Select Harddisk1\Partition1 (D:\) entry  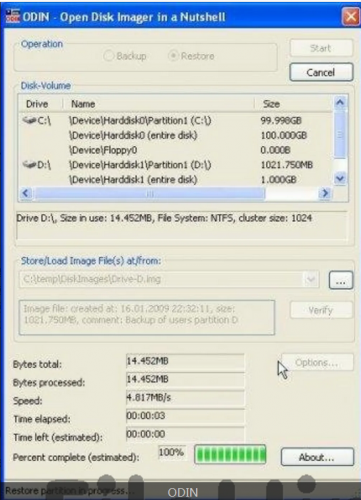(140, 165)
